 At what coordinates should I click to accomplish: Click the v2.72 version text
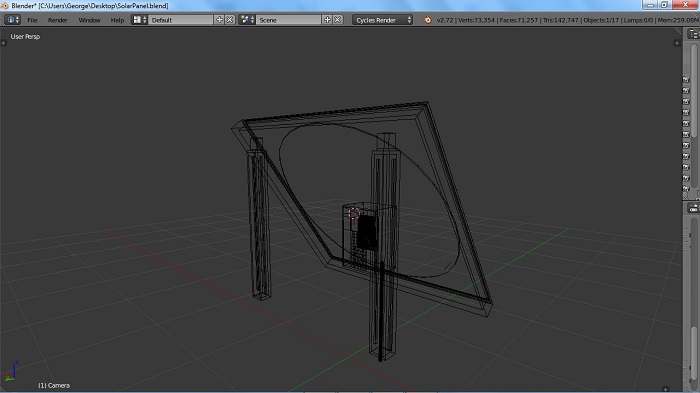(x=445, y=20)
